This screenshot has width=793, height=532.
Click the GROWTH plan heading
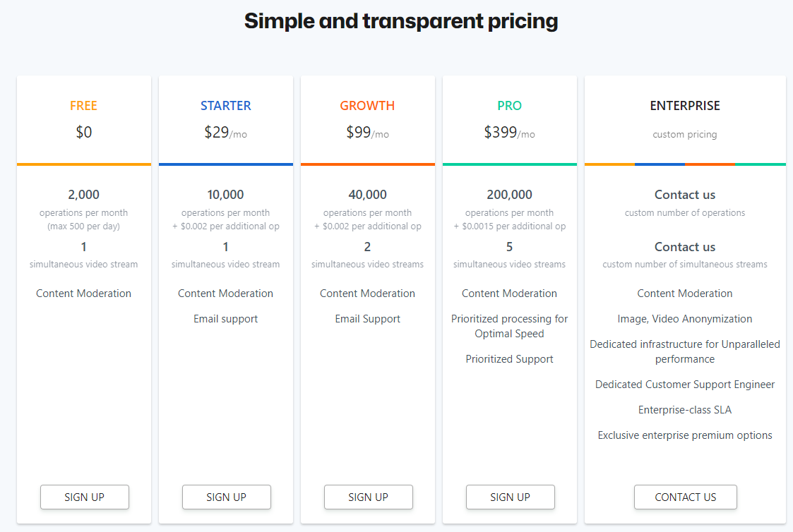point(367,106)
